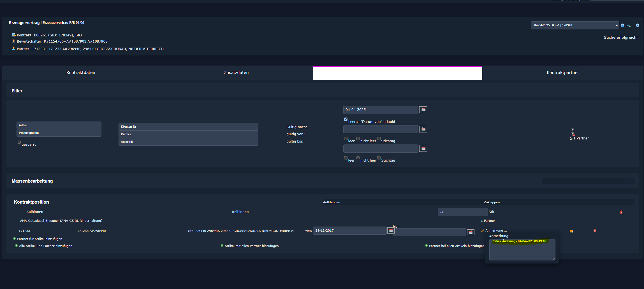
Task: Open the contract version dropdown 04-04-2025
Action: [575, 25]
